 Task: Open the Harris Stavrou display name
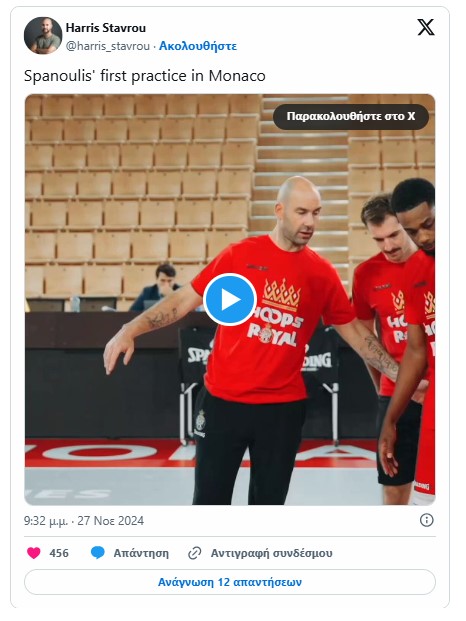click(x=106, y=28)
